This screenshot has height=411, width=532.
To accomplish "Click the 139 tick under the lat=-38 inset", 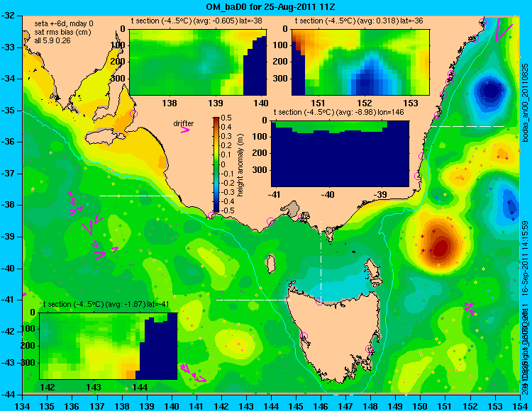I will (216, 103).
